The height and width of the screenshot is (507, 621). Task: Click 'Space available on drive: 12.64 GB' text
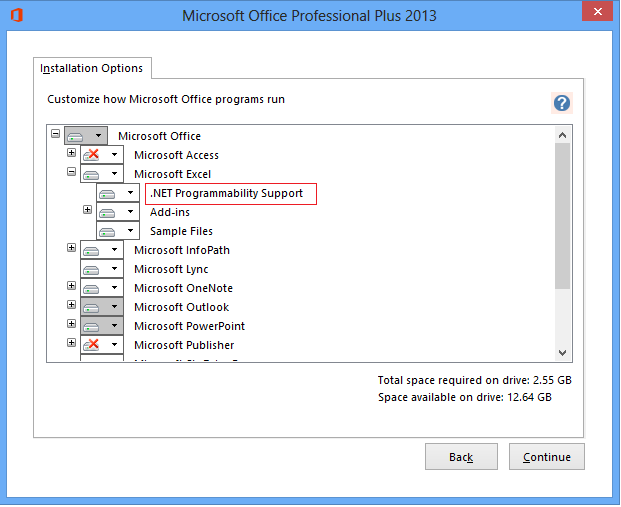coord(465,397)
